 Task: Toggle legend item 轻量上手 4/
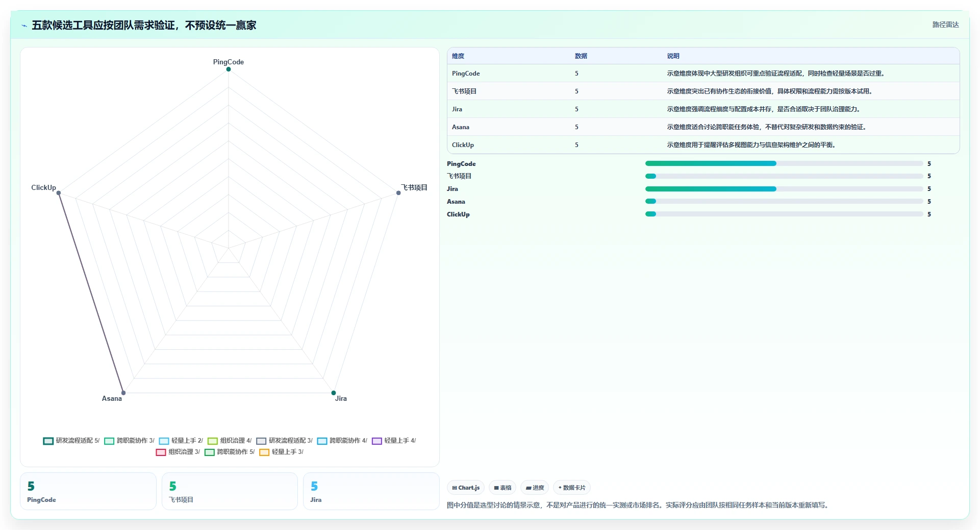[394, 441]
